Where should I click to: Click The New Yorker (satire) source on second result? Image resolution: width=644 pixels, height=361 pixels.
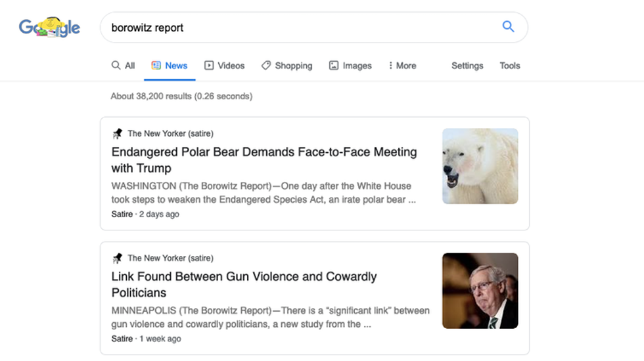(x=170, y=259)
